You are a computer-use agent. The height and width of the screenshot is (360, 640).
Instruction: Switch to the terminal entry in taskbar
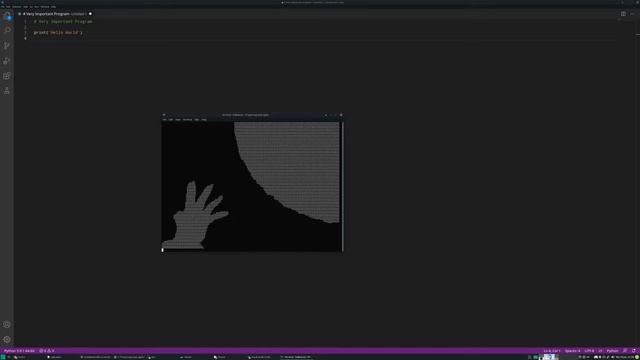[296, 357]
